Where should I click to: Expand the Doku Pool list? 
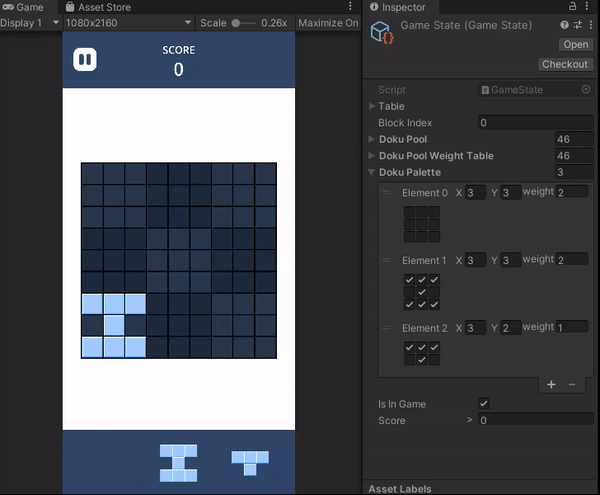coord(372,139)
